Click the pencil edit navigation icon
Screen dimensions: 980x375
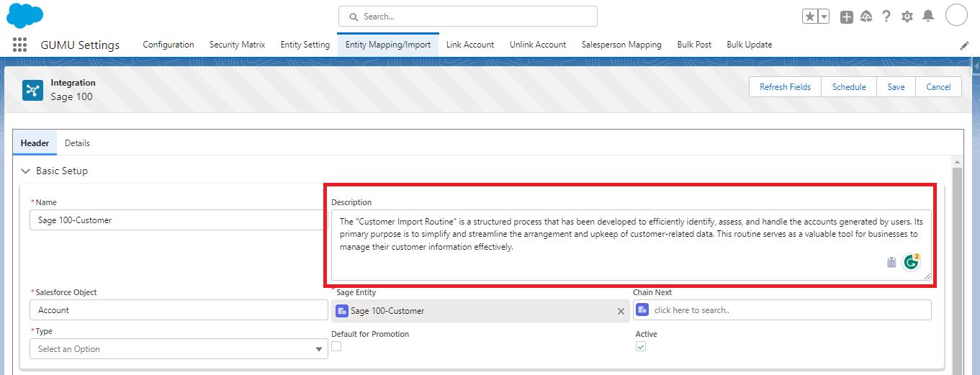coord(964,45)
